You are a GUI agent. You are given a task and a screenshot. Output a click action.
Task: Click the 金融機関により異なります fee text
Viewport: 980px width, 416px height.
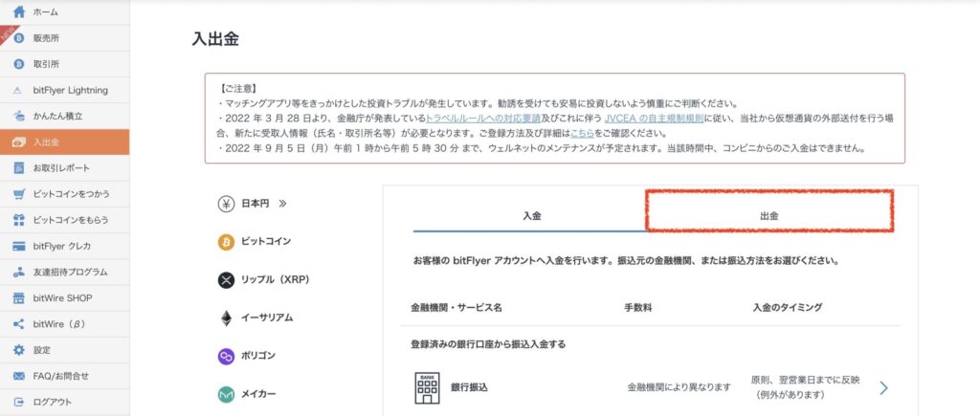(679, 388)
